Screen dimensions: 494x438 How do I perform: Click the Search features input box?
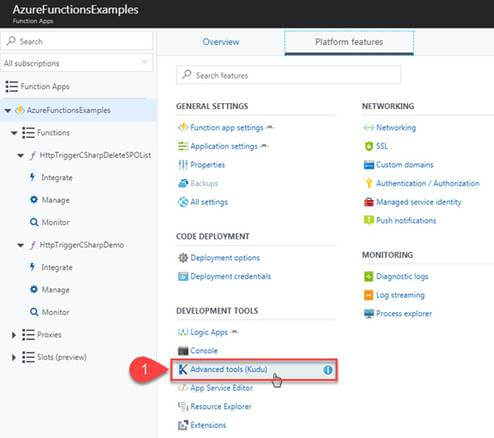pos(288,75)
